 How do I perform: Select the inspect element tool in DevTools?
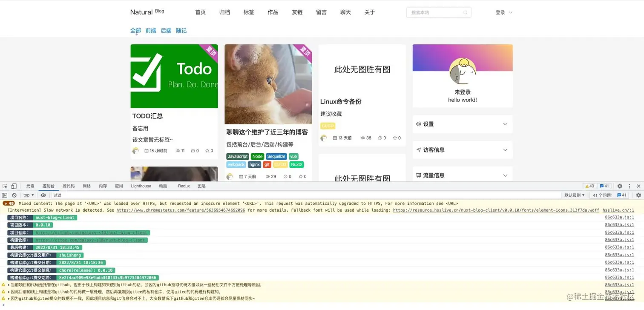click(x=6, y=186)
